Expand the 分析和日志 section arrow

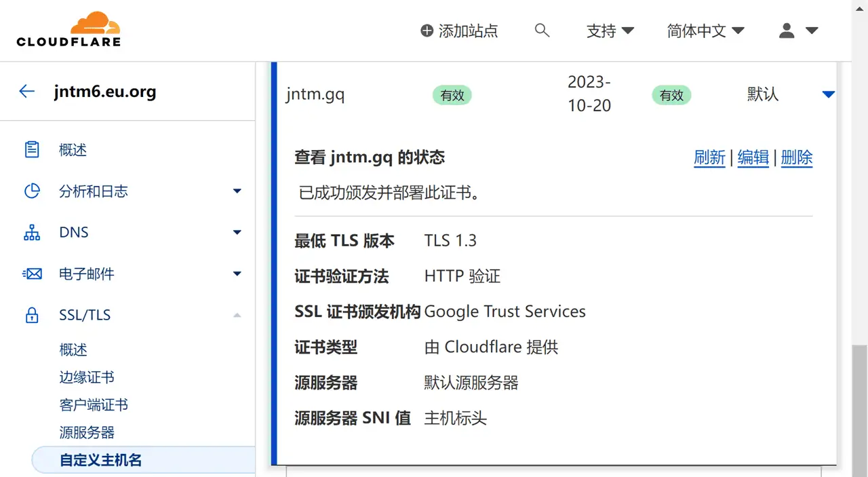[x=237, y=191]
